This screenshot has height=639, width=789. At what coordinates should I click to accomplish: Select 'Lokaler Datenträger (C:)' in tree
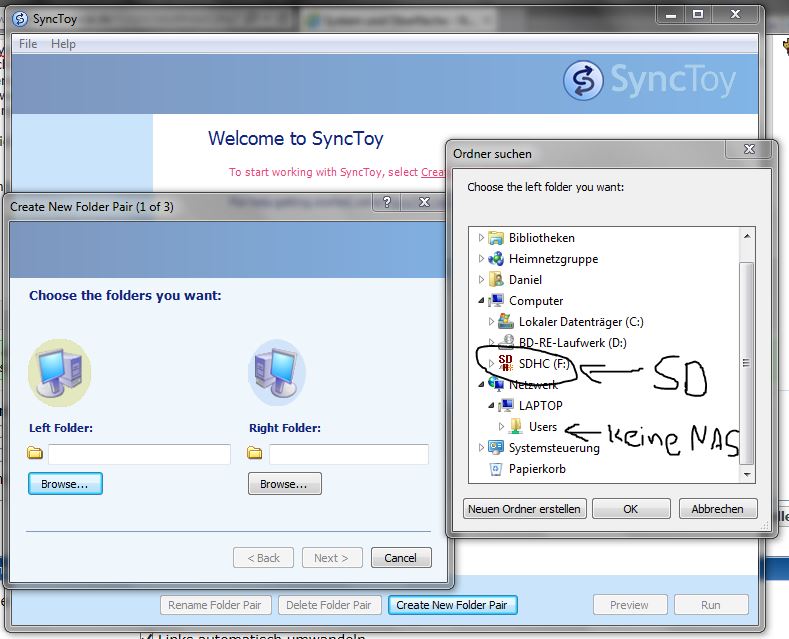tap(581, 322)
